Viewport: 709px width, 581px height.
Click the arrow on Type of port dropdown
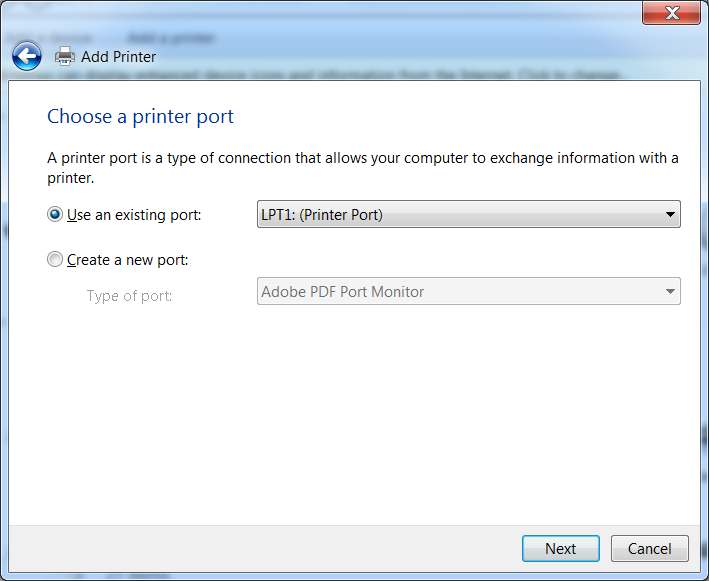tap(669, 292)
